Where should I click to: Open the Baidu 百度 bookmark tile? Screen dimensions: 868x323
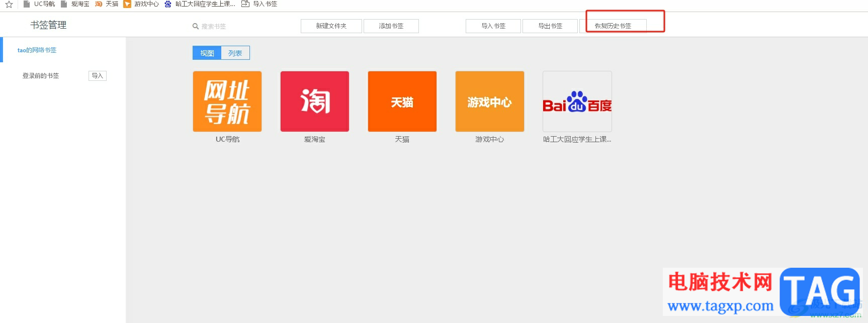click(577, 101)
